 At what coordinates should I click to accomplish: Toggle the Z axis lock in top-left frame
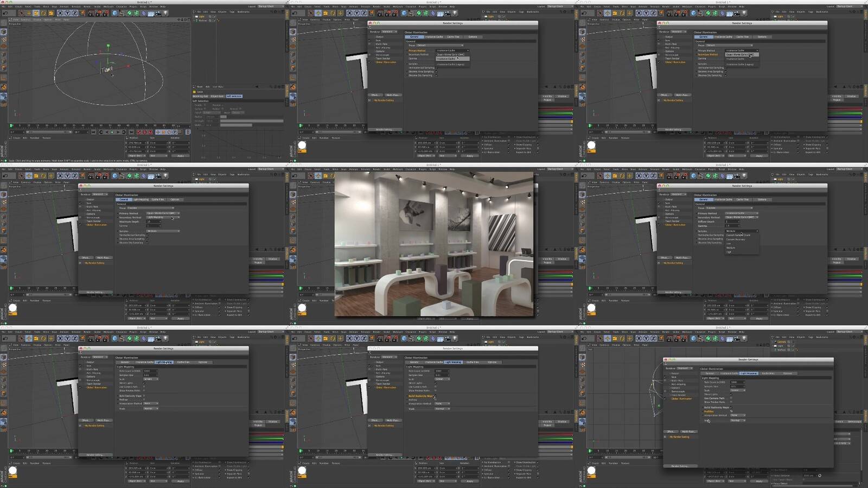click(74, 13)
